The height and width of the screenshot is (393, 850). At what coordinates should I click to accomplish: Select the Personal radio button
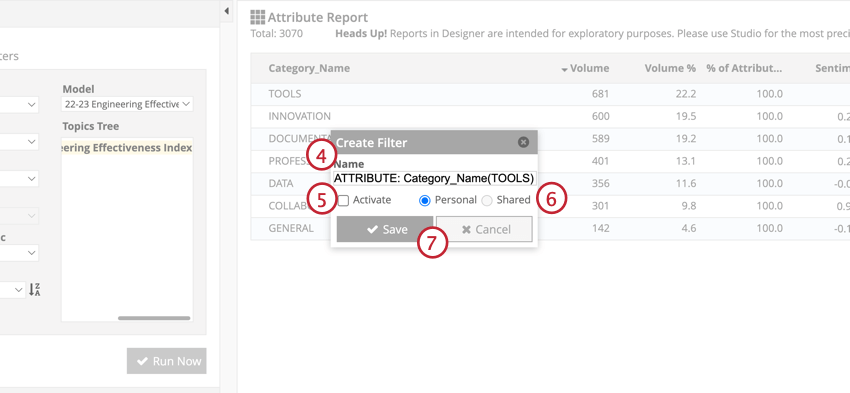(x=425, y=201)
